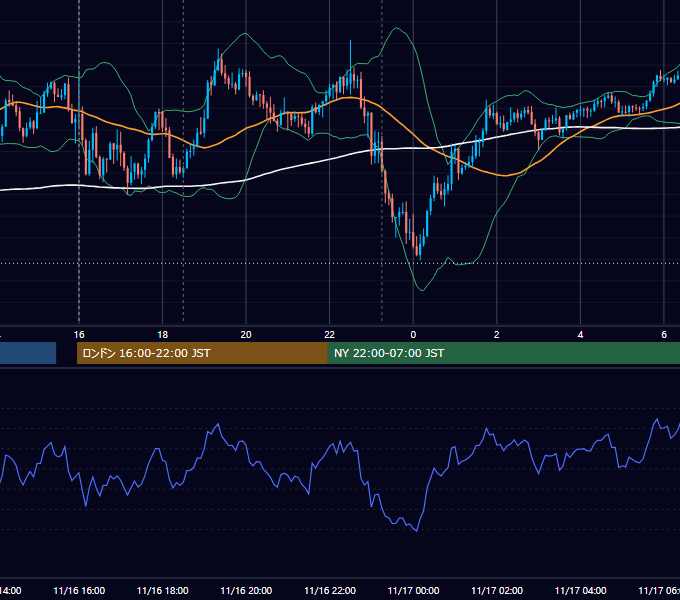The width and height of the screenshot is (680, 600).
Task: Click the 11/16 16:00 date label
Action: (x=79, y=590)
